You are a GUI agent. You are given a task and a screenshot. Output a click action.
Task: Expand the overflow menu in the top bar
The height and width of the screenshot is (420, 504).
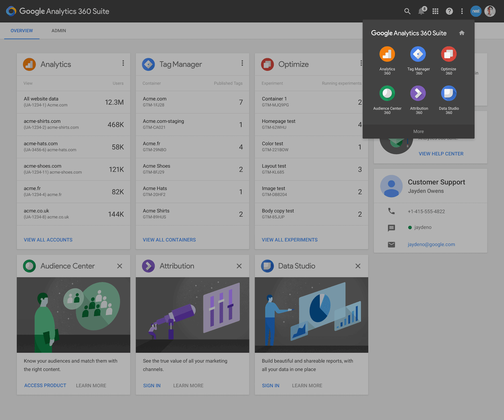(462, 11)
